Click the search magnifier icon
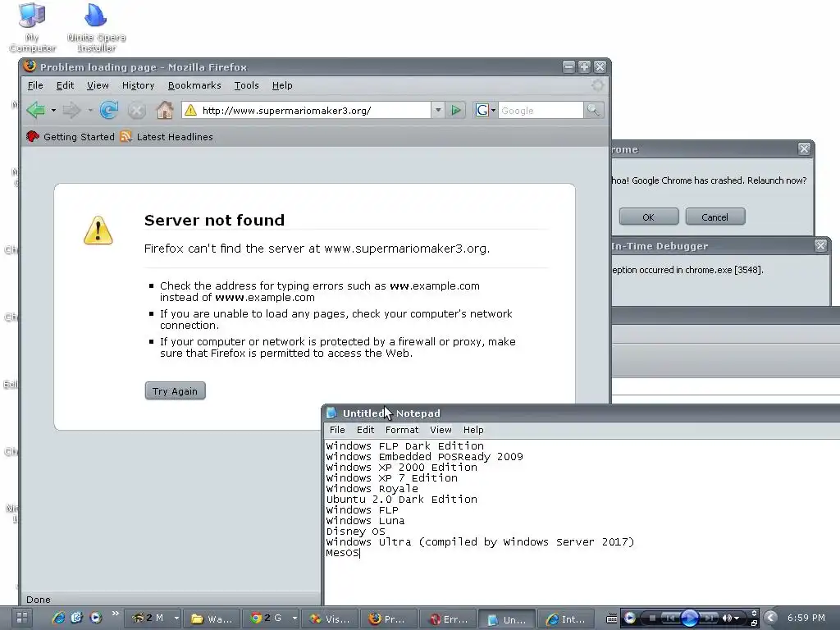Viewport: 840px width, 630px height. coord(594,111)
